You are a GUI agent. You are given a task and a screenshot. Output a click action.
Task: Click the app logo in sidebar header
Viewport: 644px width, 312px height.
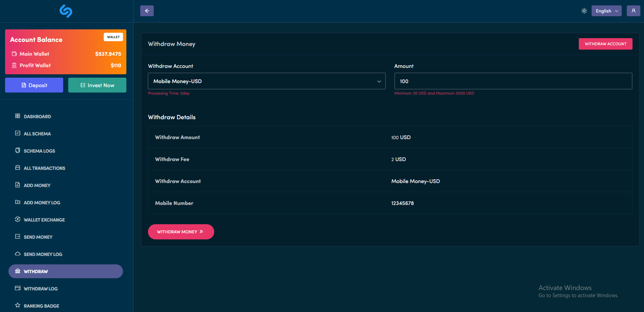(x=66, y=11)
